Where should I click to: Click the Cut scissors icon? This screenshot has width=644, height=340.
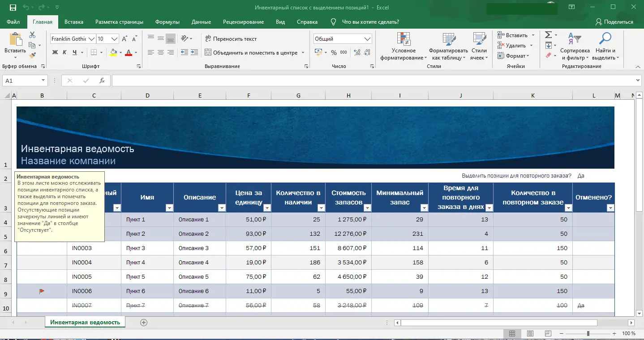pos(32,35)
